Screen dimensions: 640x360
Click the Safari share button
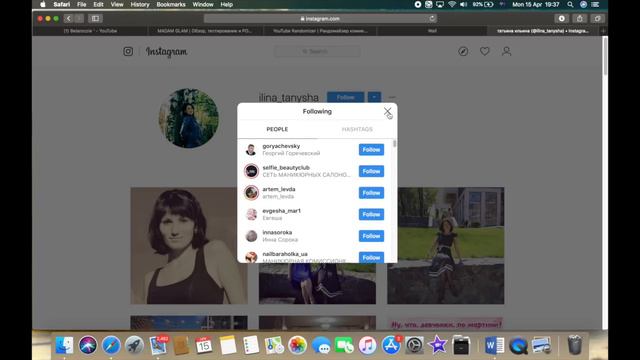[x=580, y=18]
